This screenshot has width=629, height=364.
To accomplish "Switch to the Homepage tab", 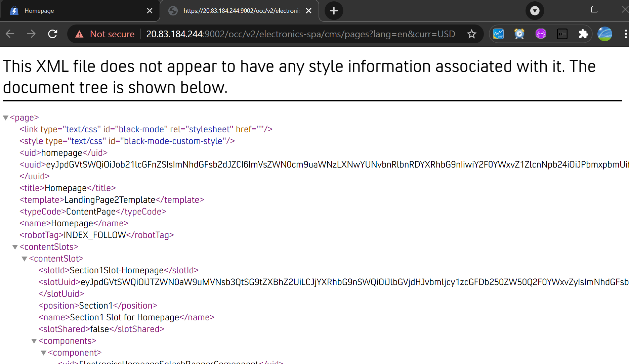I will tap(80, 11).
